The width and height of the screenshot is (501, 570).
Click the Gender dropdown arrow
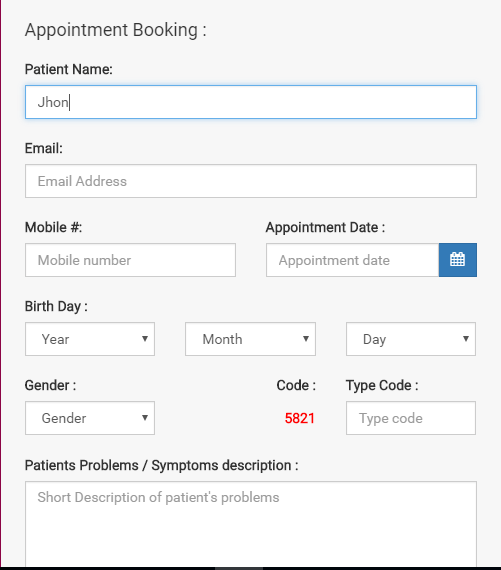(x=145, y=418)
